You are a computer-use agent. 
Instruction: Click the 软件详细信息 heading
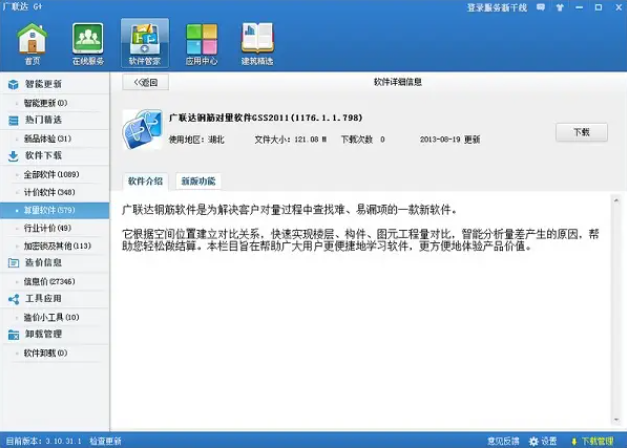click(398, 82)
